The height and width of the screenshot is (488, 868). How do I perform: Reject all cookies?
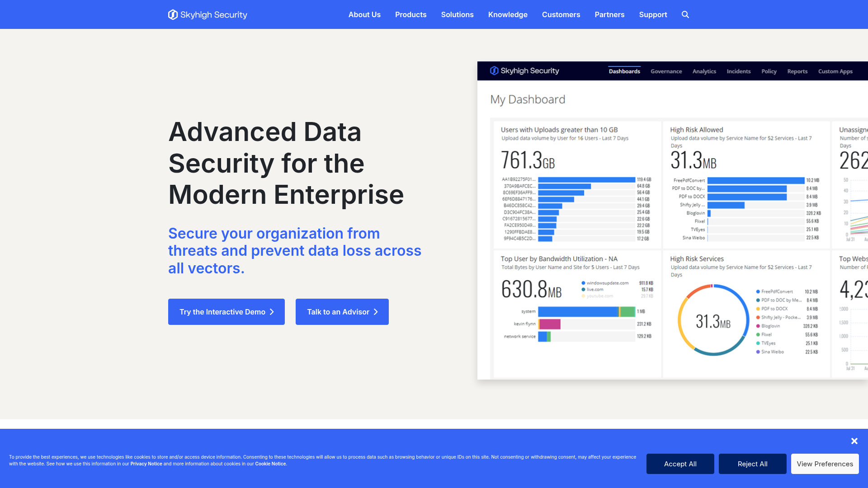point(752,464)
